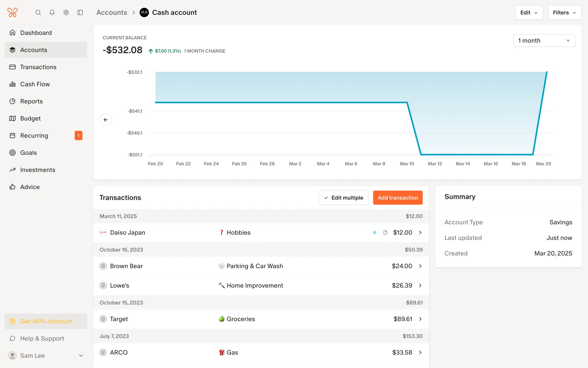Open the notifications bell
The width and height of the screenshot is (588, 368).
click(x=52, y=13)
